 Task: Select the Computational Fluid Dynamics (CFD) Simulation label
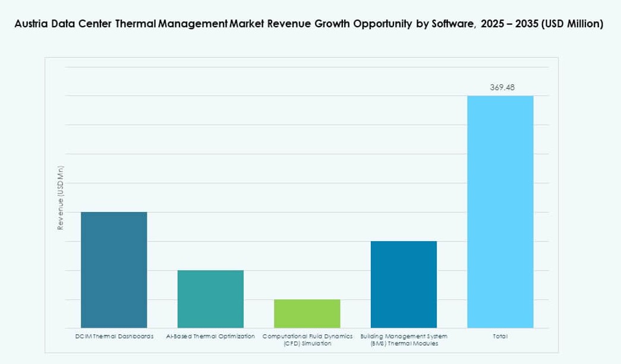point(307,338)
